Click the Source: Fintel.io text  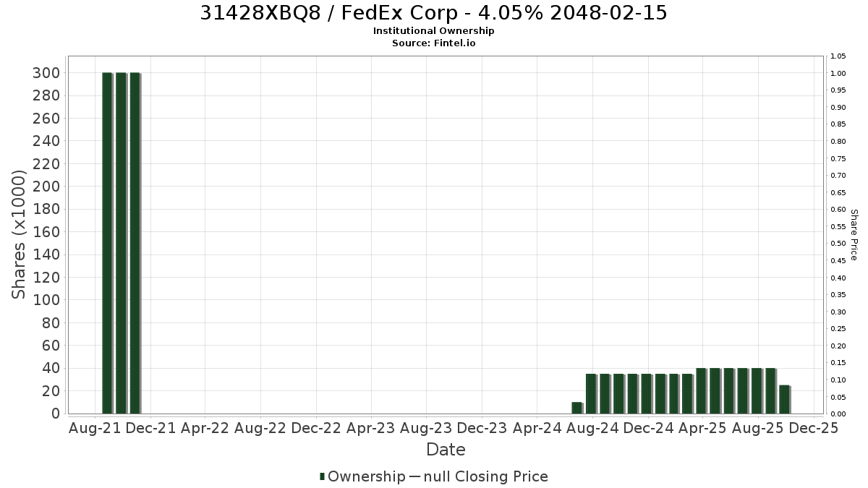pos(434,43)
